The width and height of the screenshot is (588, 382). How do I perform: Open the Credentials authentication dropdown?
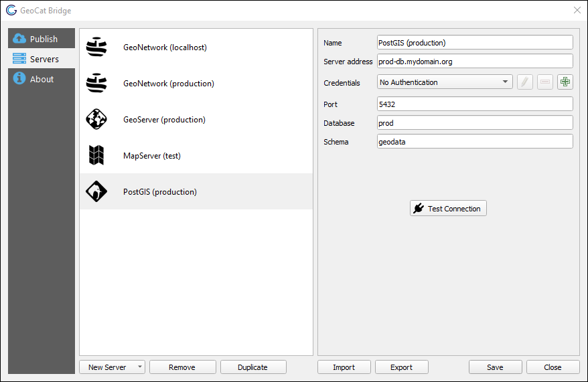coord(445,82)
